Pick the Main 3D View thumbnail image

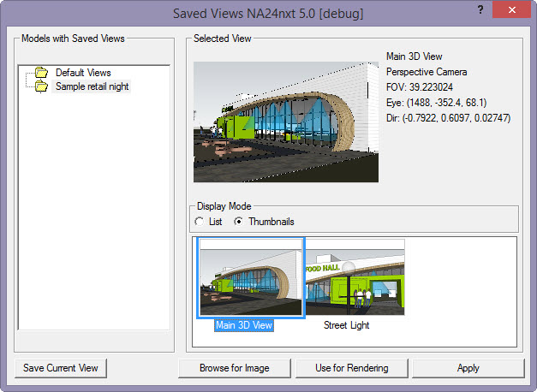tap(250, 278)
